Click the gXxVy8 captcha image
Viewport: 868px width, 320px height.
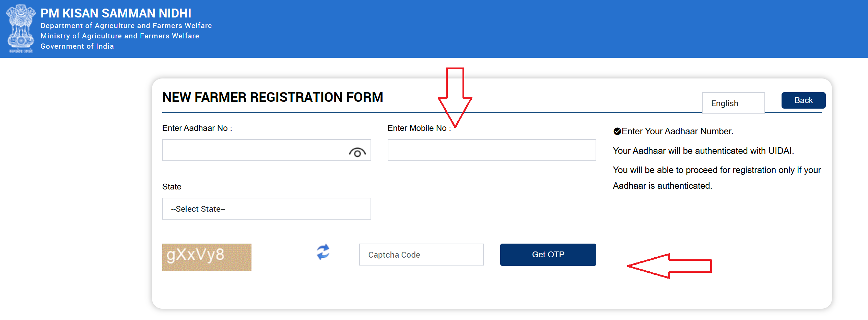207,257
